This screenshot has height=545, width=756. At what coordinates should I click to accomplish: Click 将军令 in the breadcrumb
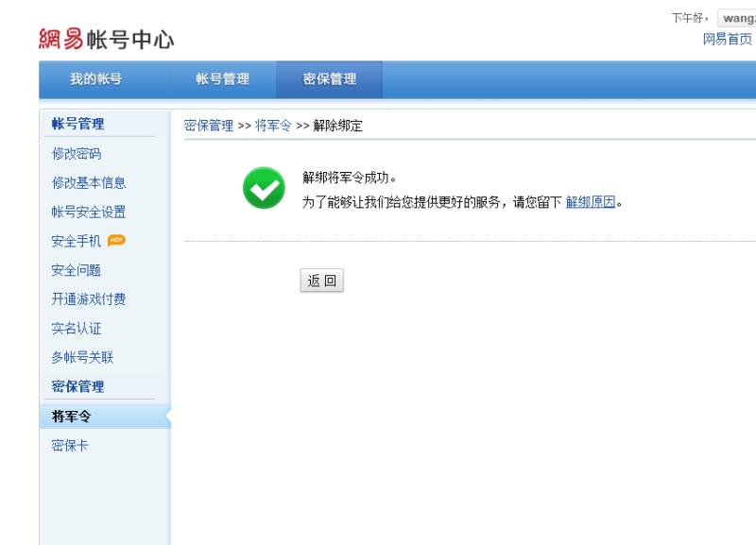tap(273, 127)
